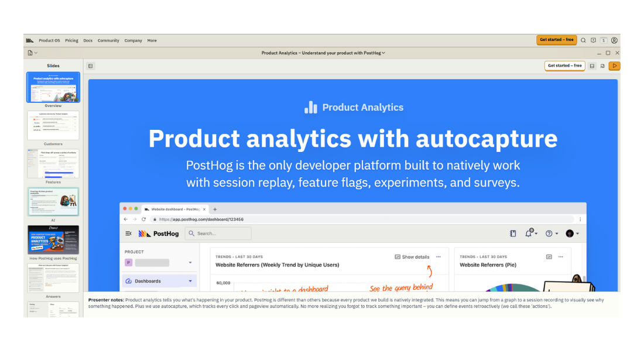
Task: Close the Website dashboard browser tab
Action: pyautogui.click(x=204, y=209)
